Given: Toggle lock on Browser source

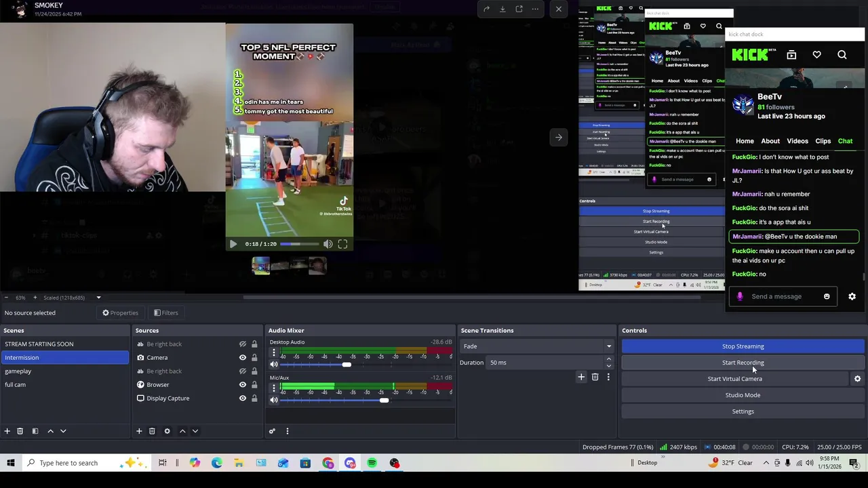Looking at the screenshot, I should click(254, 385).
